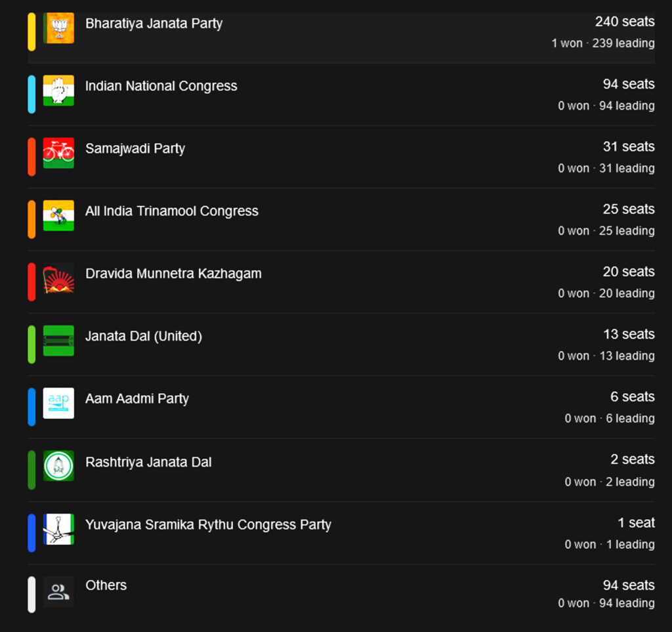The image size is (672, 632).
Task: Click the Aam Aadmi Party name text
Action: coord(136,398)
